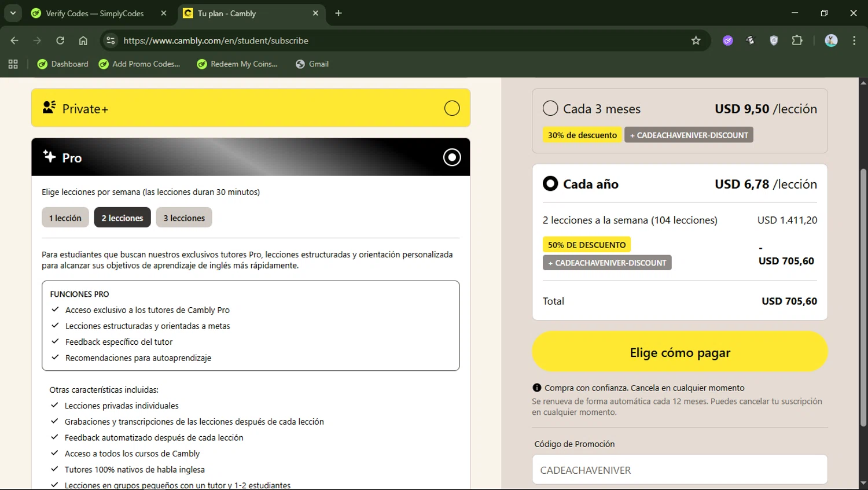This screenshot has height=490, width=868.
Task: Click 'Feedback automatizado después de cada lección'
Action: point(154,437)
